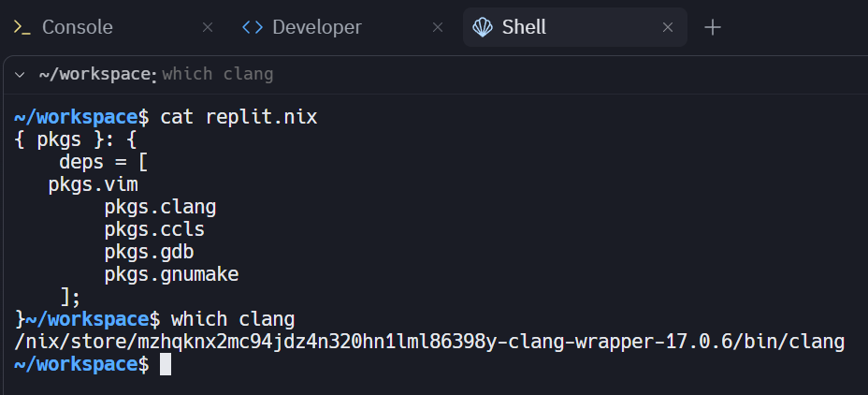The image size is (868, 395).
Task: Click the pkgs.clang line in output
Action: coord(160,207)
